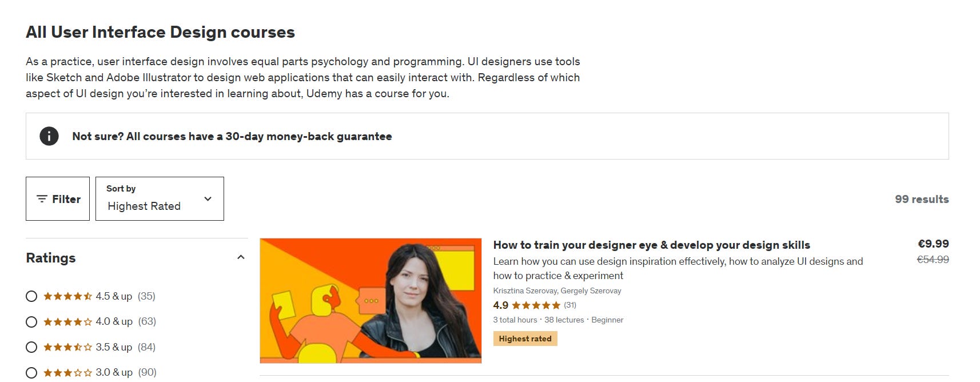Click the €9.99 course price
This screenshot has width=980, height=382.
933,244
